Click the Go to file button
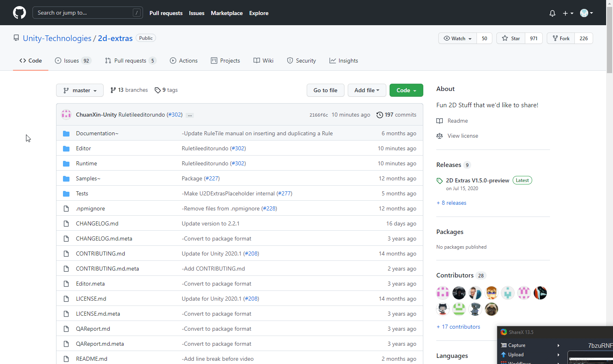The height and width of the screenshot is (364, 613). click(x=325, y=90)
